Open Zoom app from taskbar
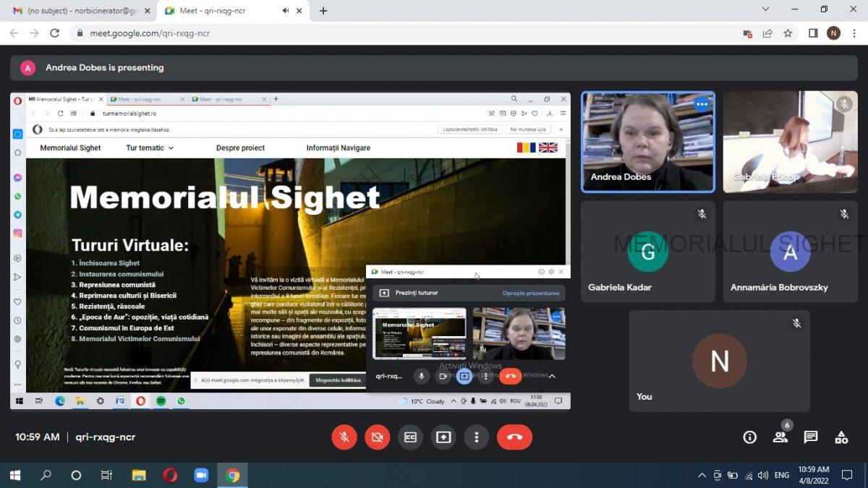Viewport: 868px width, 488px height. [x=201, y=475]
